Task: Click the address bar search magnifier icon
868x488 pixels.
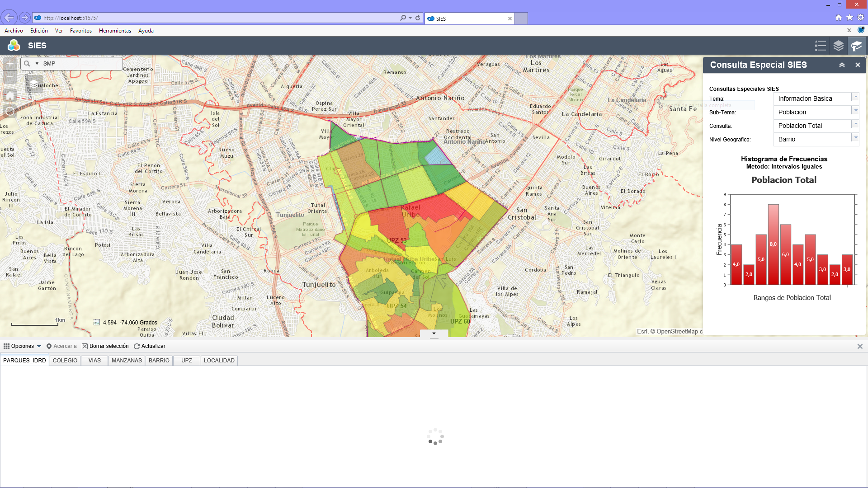Action: point(403,18)
